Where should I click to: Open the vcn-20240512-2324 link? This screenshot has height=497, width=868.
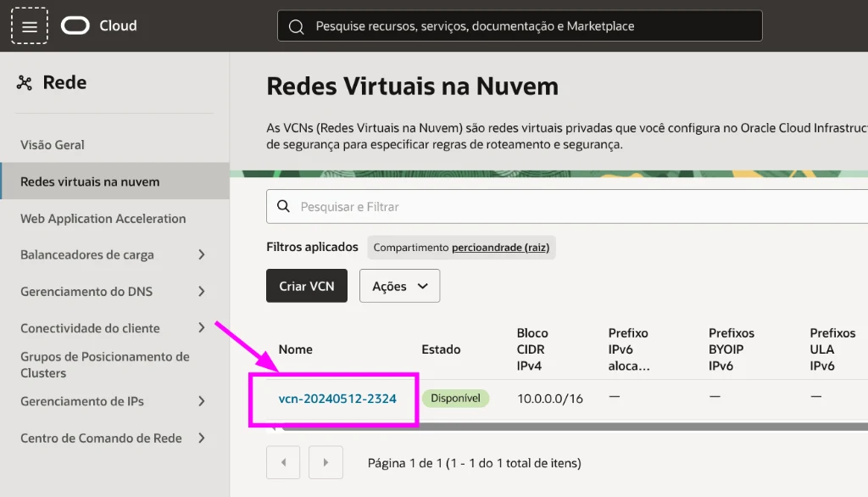(x=337, y=399)
